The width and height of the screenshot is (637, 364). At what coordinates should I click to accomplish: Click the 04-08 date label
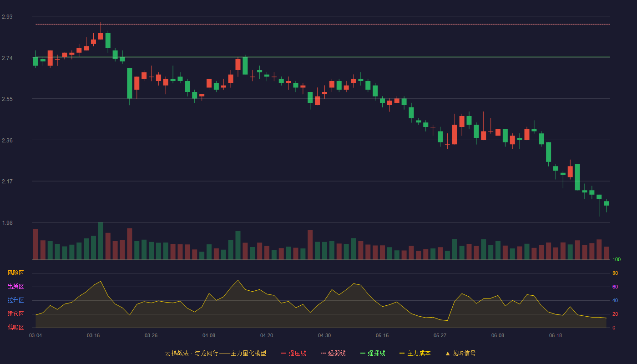(209, 335)
